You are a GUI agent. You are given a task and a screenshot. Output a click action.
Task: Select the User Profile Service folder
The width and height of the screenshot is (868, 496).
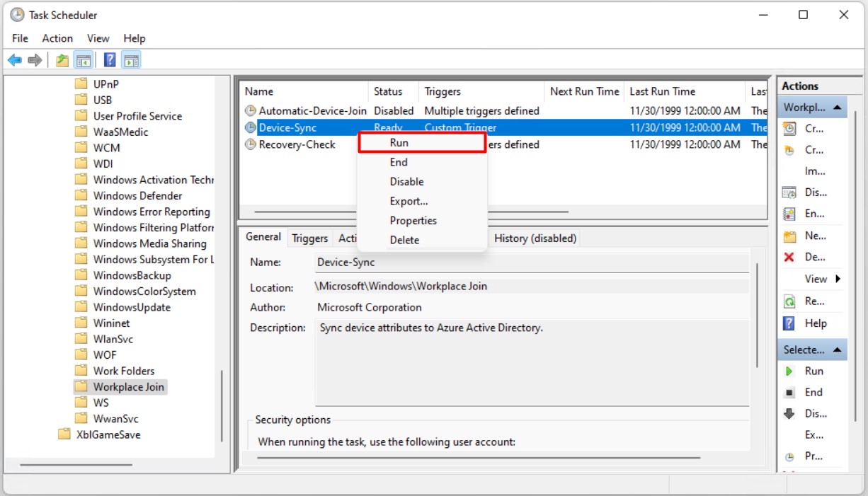coord(137,116)
